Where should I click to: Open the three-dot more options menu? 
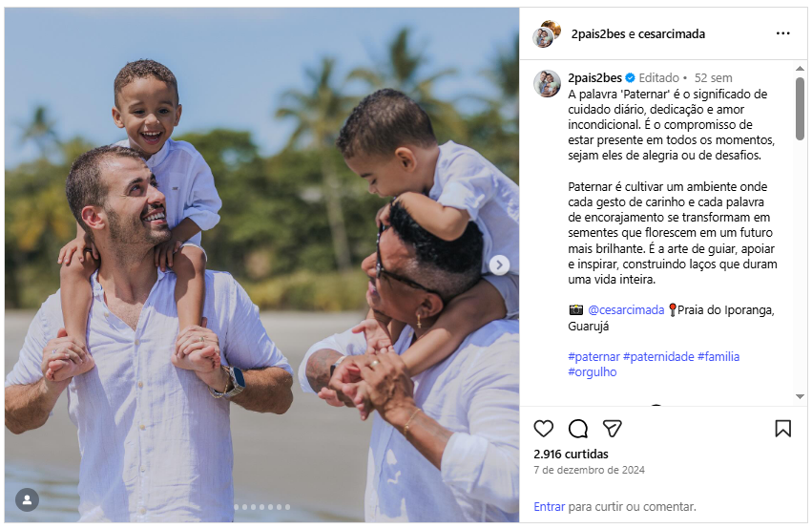coord(783,33)
